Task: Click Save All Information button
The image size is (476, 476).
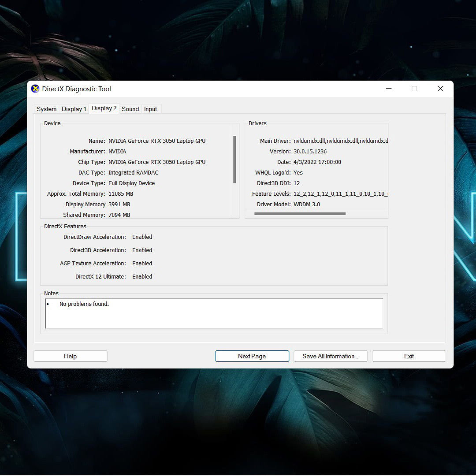Action: coord(330,356)
